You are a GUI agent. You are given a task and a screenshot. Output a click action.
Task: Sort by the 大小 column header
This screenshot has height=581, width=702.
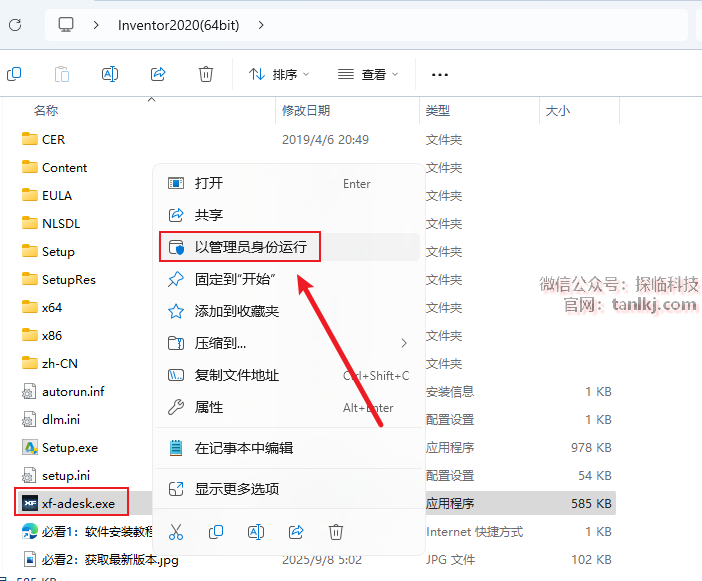(557, 111)
